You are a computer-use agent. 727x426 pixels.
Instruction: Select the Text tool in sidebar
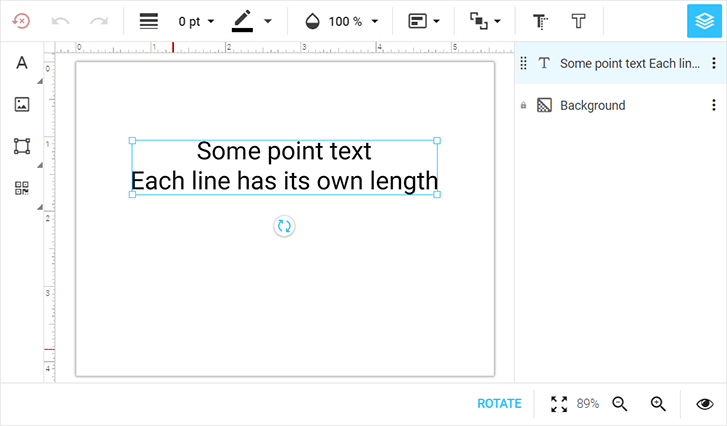[22, 63]
